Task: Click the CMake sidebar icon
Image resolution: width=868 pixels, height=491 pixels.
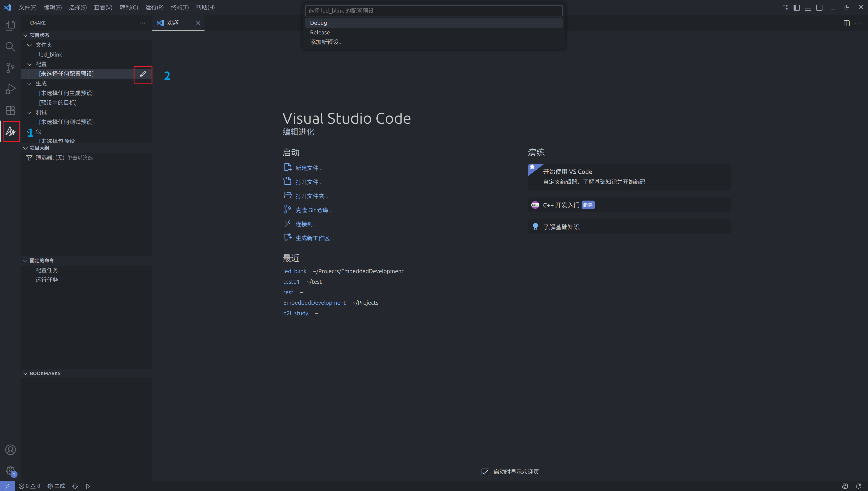Action: (x=11, y=131)
